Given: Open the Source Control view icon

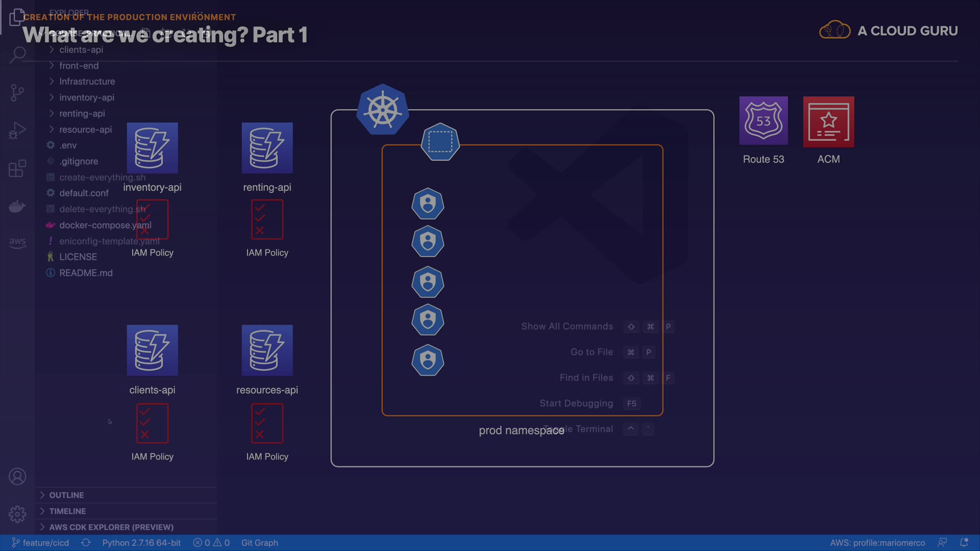Looking at the screenshot, I should click(17, 92).
